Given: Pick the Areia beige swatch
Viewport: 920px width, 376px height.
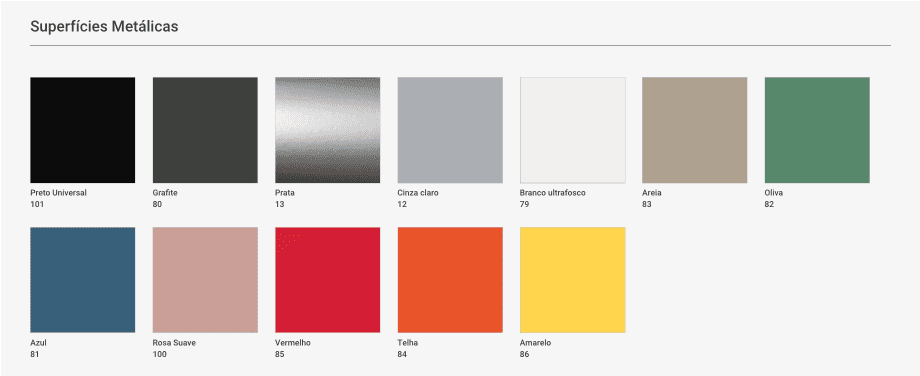Looking at the screenshot, I should (695, 130).
